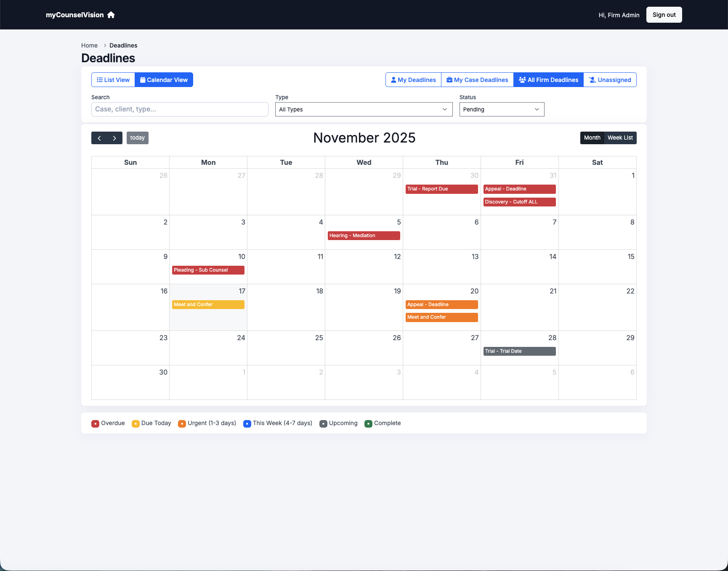Click the next month arrow
Image resolution: width=728 pixels, height=571 pixels.
pos(114,138)
